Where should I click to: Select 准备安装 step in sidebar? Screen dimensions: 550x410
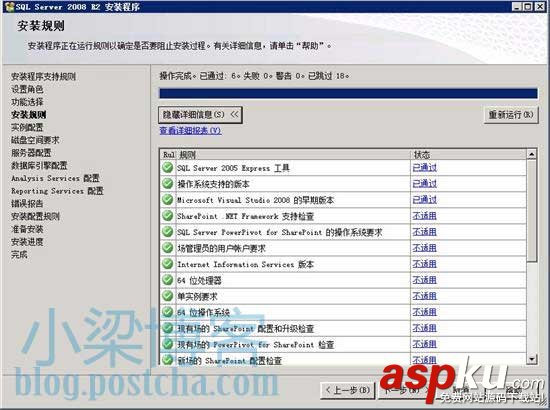[x=27, y=229]
